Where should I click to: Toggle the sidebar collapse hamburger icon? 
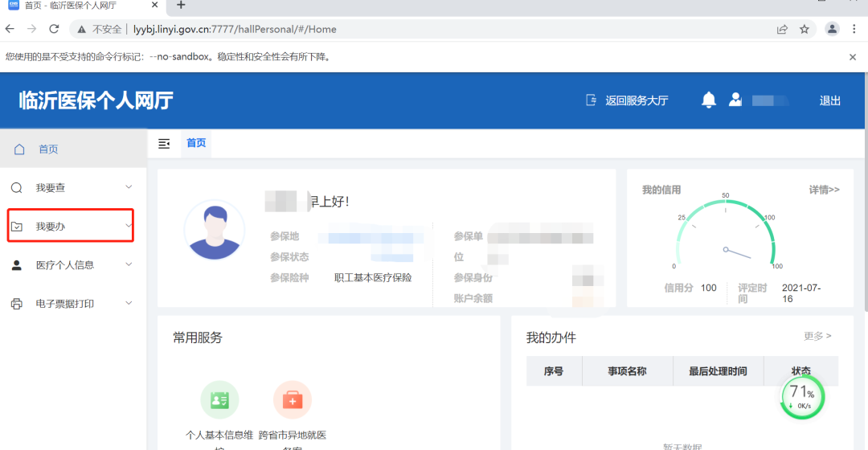click(164, 143)
